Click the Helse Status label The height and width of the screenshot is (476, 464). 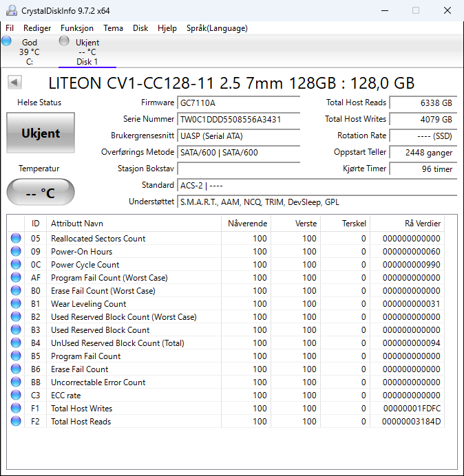pyautogui.click(x=39, y=102)
